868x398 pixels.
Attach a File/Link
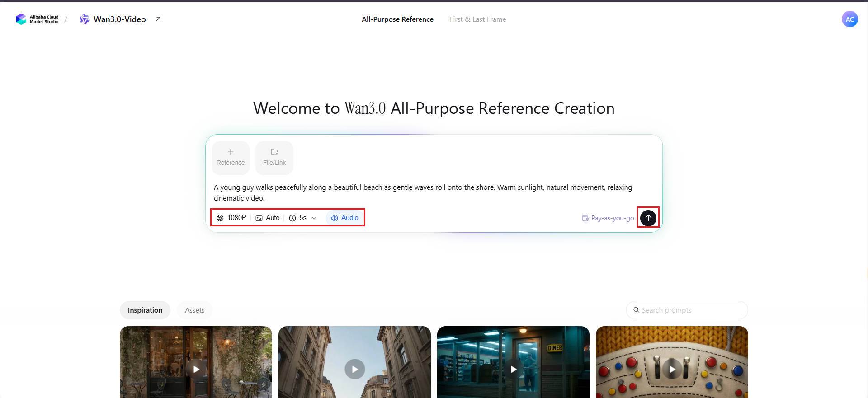274,158
